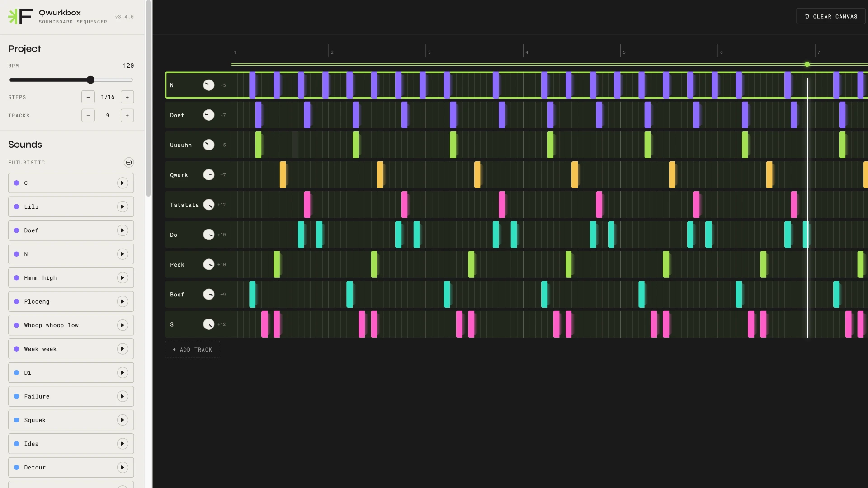This screenshot has height=488, width=868.
Task: Click the sidebar vertical scrollbar
Action: tap(148, 99)
